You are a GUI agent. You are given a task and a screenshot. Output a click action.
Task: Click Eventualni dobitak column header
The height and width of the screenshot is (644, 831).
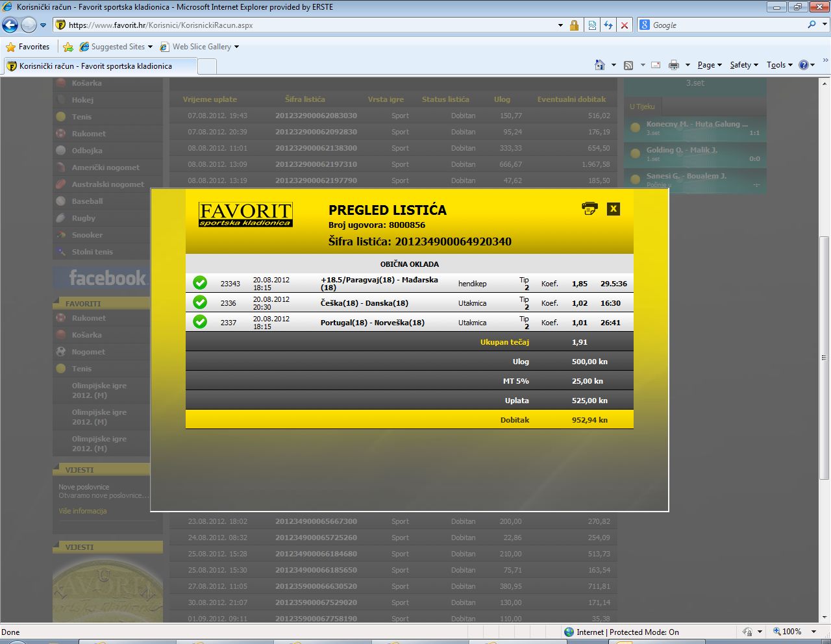pyautogui.click(x=571, y=99)
